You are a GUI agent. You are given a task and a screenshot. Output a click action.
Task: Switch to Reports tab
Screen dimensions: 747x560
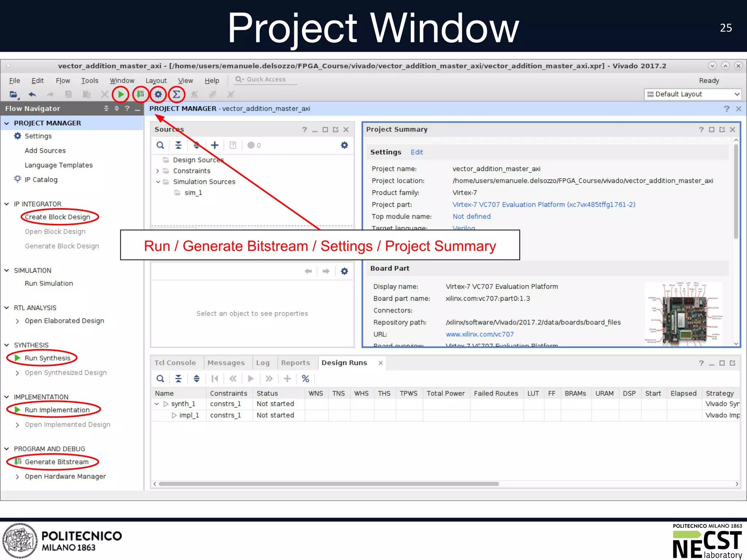pos(295,363)
